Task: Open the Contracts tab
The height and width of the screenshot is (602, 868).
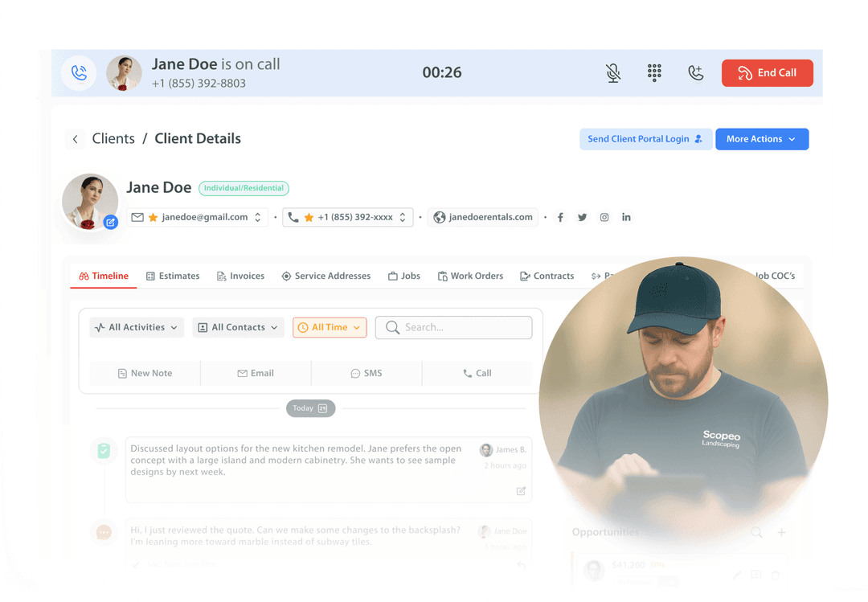Action: tap(547, 276)
